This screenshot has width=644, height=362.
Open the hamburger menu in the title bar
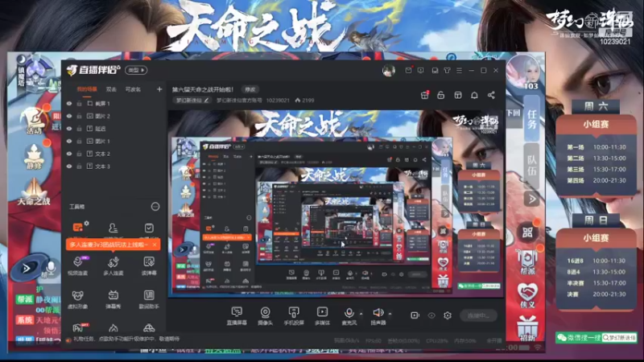point(459,71)
